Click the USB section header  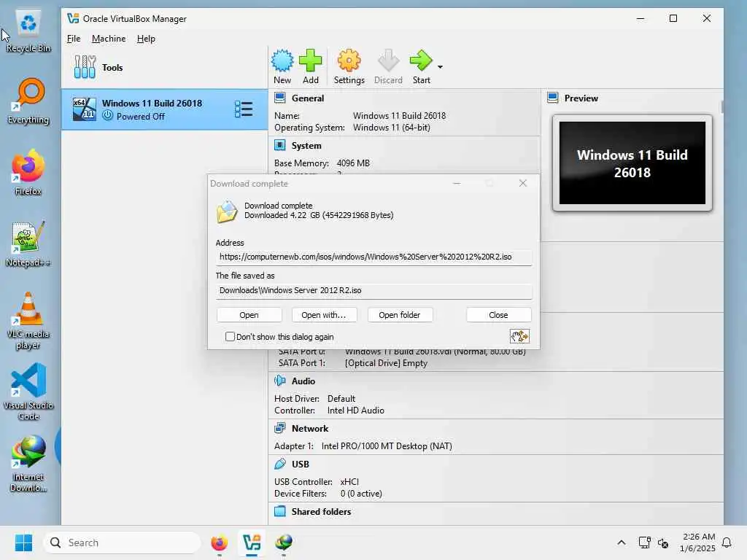(x=300, y=464)
